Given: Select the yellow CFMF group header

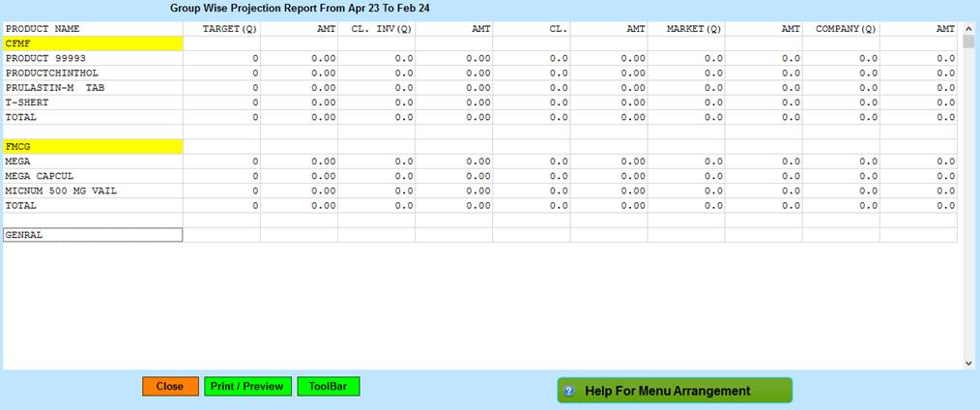Looking at the screenshot, I should pyautogui.click(x=93, y=44).
